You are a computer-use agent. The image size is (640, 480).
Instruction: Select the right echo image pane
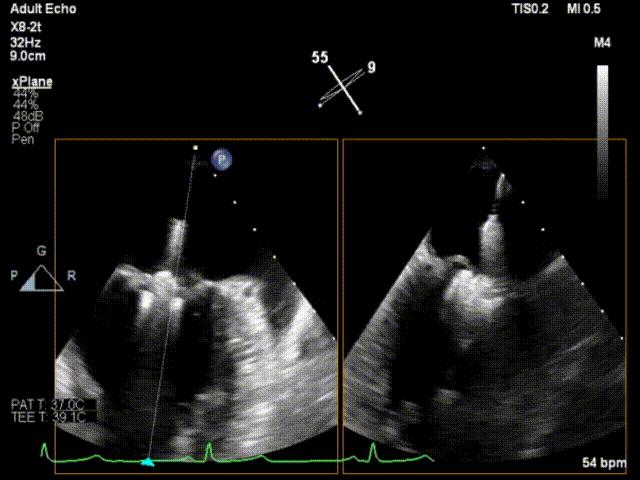click(484, 306)
